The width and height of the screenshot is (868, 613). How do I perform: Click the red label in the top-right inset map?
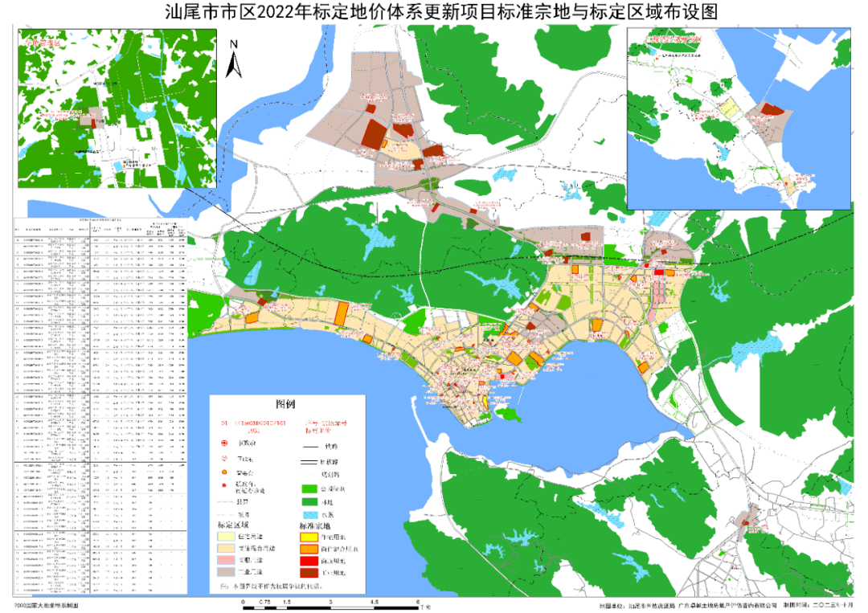coord(674,40)
